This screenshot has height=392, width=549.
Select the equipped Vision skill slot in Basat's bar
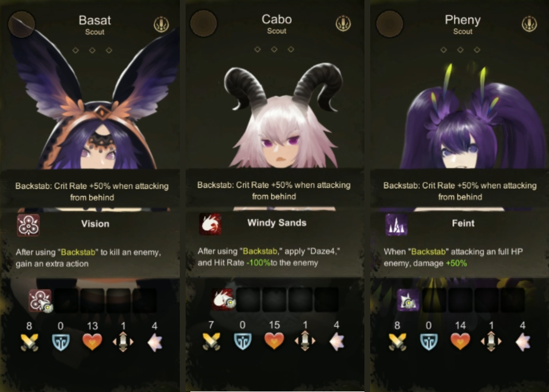coord(40,301)
